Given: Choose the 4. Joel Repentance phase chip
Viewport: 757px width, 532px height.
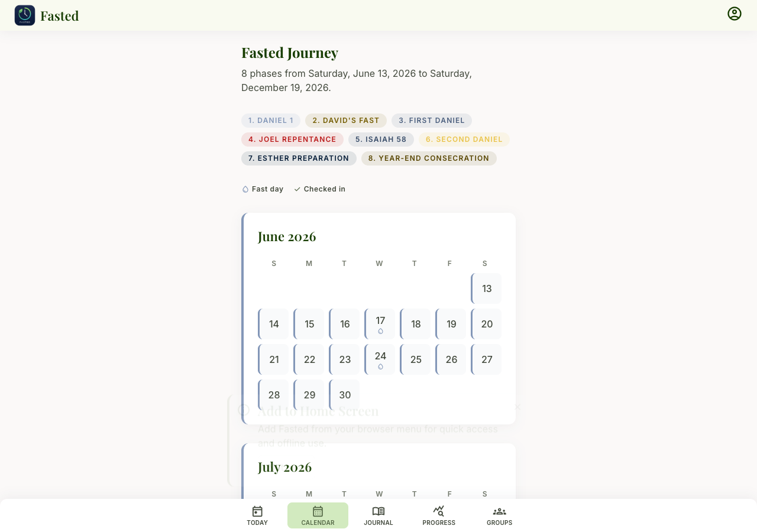Looking at the screenshot, I should [292, 140].
